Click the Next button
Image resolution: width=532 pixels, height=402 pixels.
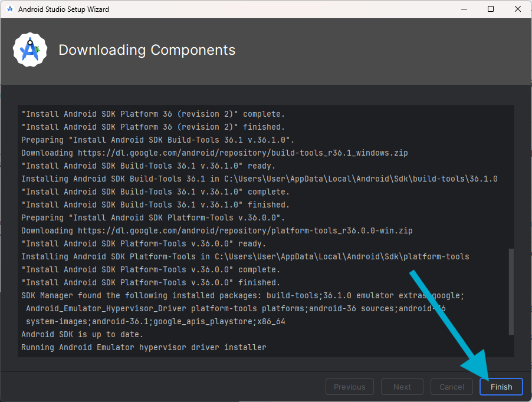402,387
